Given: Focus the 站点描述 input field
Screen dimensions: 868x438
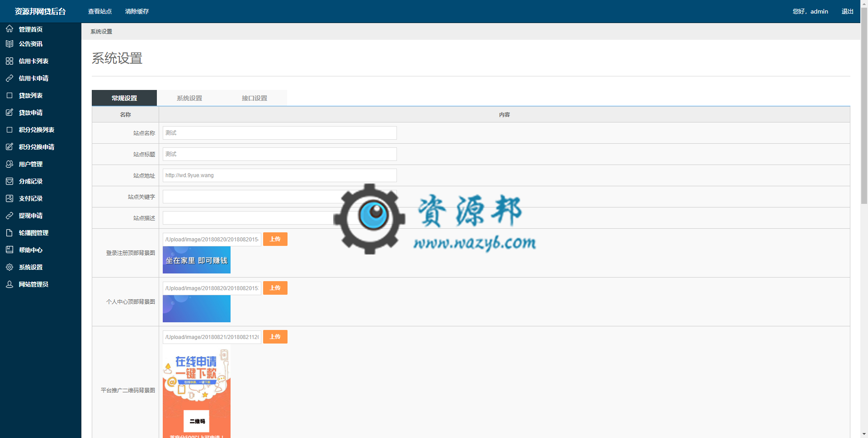Looking at the screenshot, I should 280,218.
